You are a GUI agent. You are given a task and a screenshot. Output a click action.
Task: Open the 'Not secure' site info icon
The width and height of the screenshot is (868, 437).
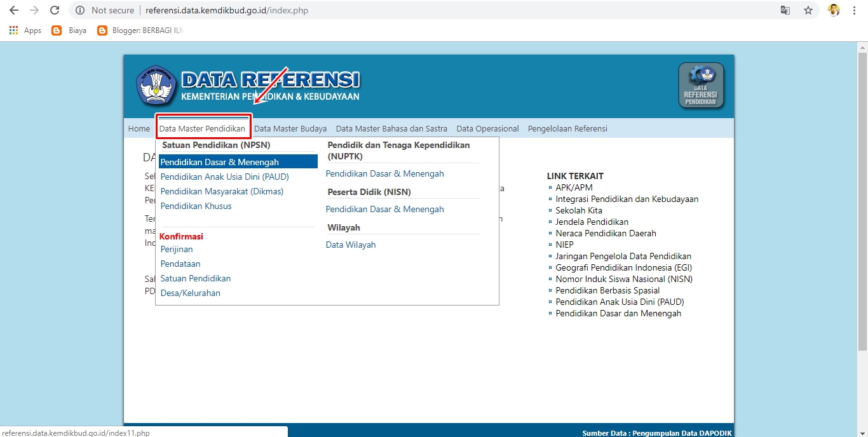coord(80,10)
